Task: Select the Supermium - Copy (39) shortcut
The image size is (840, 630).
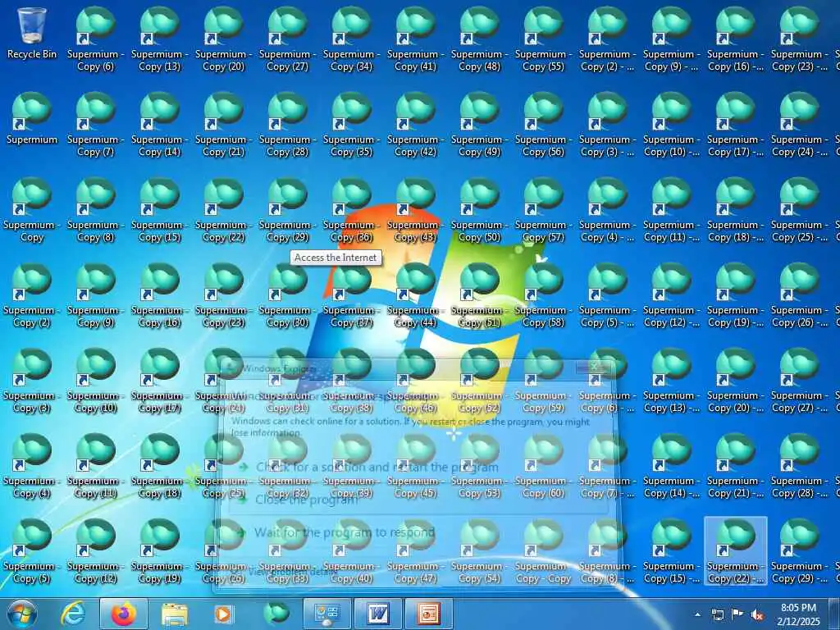Action: click(x=351, y=466)
